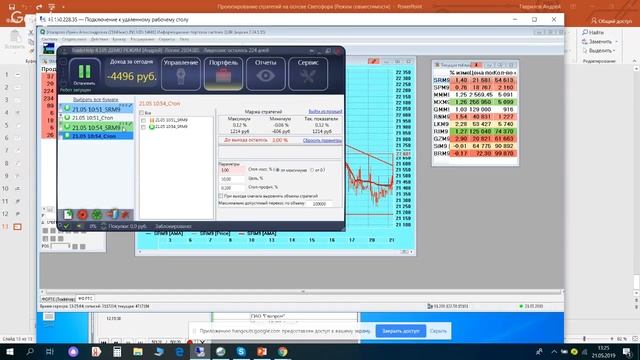Collapse the PowerPoint ribbon chevron
The width and height of the screenshot is (640, 360).
coord(634,61)
